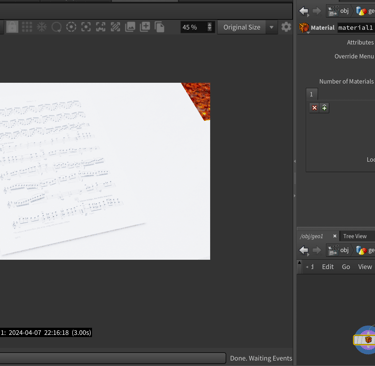Screen dimensions: 375x366
Task: Click the zoom percentage stepper arrows
Action: (x=210, y=27)
